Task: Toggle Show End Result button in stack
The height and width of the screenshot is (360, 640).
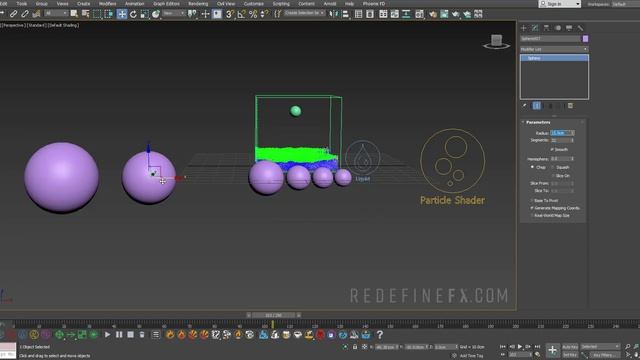Action: pyautogui.click(x=537, y=106)
